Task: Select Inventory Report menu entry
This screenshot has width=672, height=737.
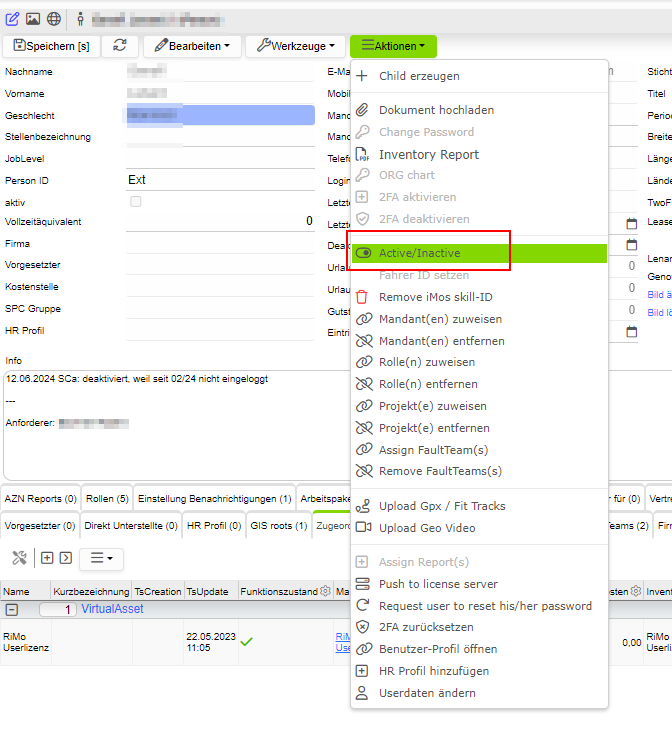Action: click(x=479, y=154)
